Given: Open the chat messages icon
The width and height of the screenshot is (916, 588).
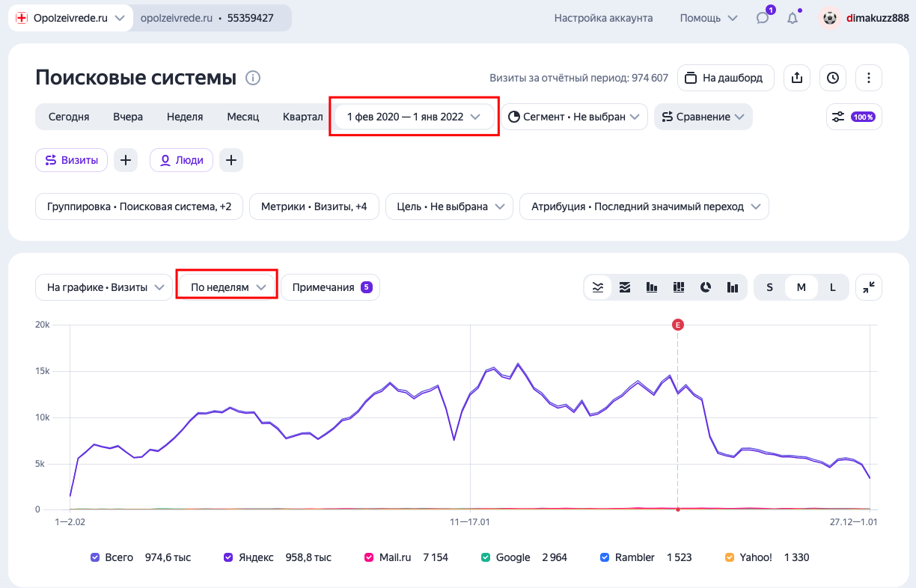Looking at the screenshot, I should coord(763,18).
